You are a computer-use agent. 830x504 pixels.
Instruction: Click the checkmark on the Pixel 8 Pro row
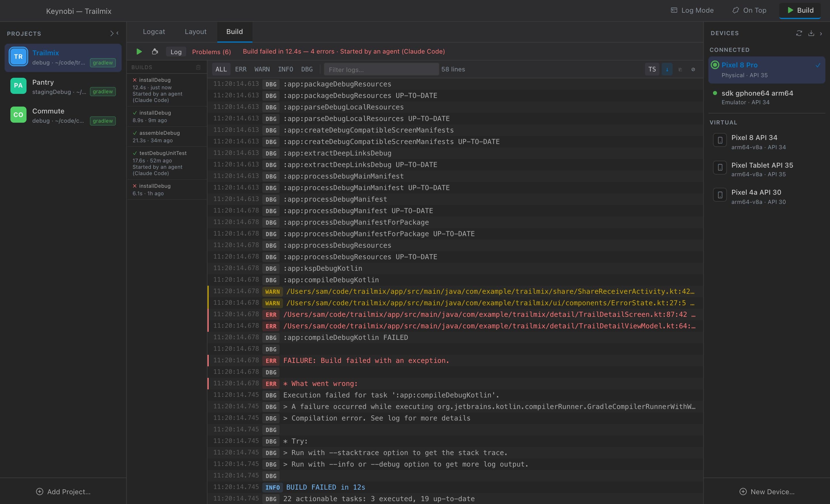[x=818, y=65]
